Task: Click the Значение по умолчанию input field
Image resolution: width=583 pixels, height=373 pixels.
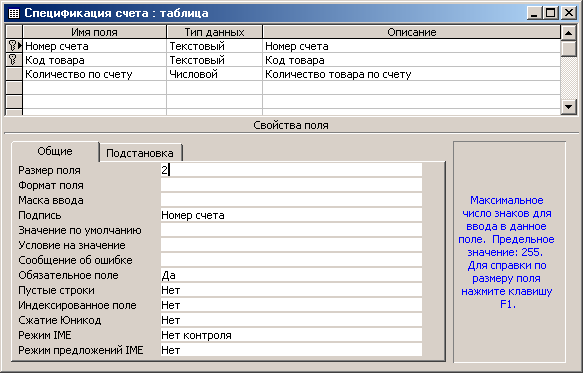Action: coord(292,230)
